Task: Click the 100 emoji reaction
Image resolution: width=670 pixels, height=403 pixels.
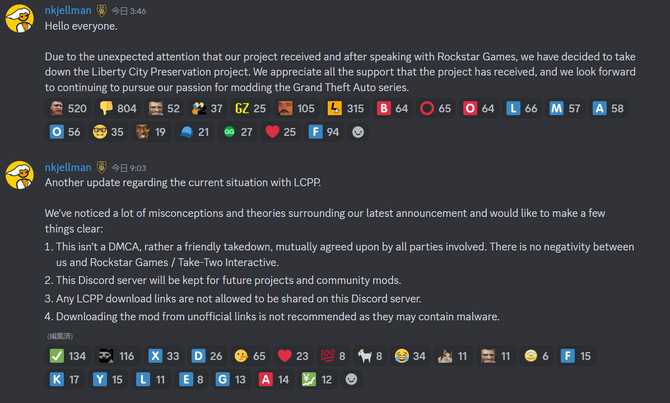Action: 331,355
